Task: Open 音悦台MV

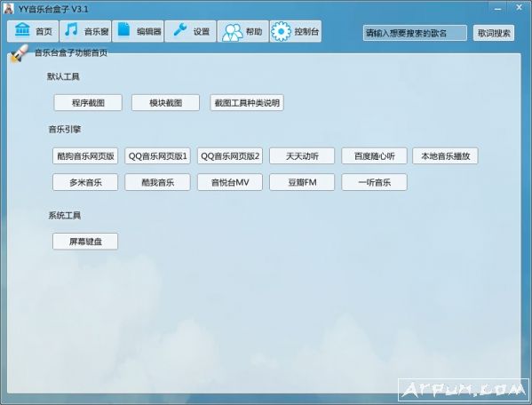Action: tap(230, 182)
